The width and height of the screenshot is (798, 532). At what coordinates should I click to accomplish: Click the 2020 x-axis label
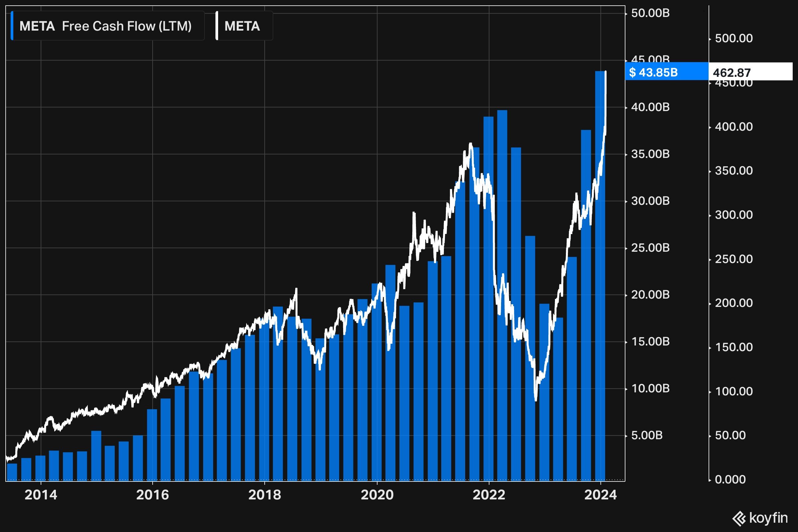tap(377, 495)
